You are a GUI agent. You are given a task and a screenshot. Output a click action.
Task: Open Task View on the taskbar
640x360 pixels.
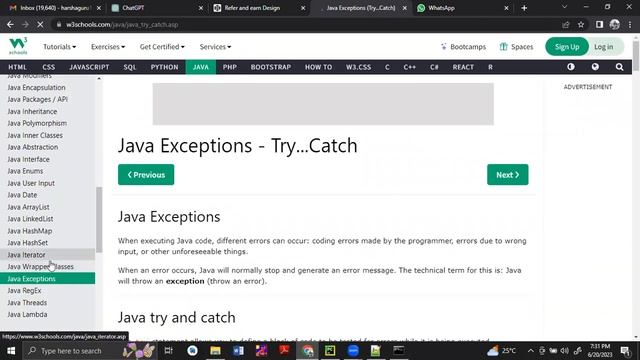click(168, 351)
